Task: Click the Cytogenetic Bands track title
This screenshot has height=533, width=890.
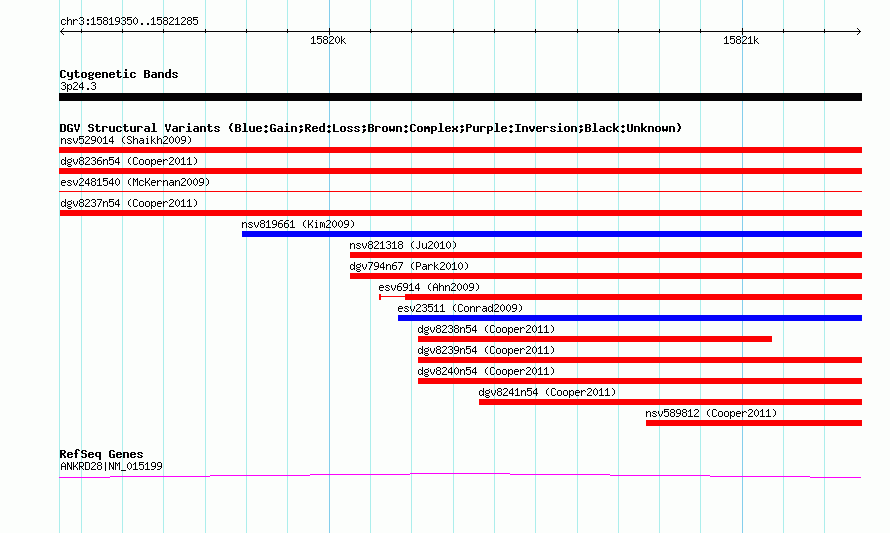Action: coord(119,74)
